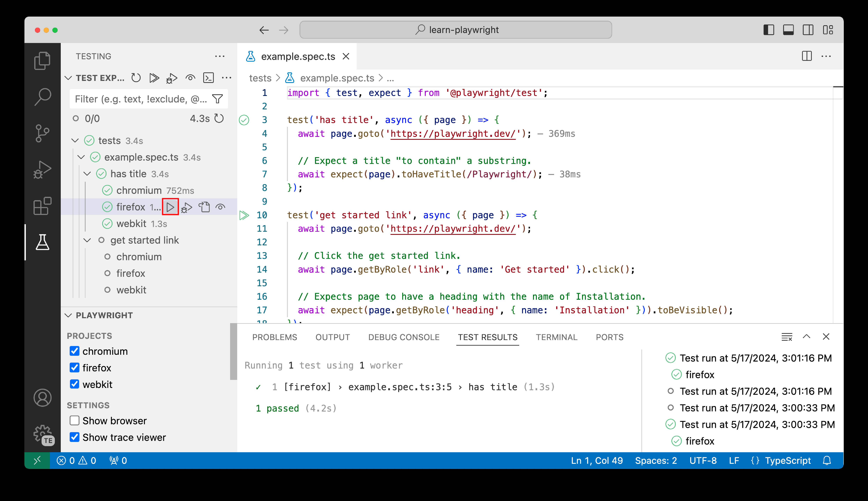Open TESTING panel views and more actions
The image size is (868, 501).
[219, 56]
